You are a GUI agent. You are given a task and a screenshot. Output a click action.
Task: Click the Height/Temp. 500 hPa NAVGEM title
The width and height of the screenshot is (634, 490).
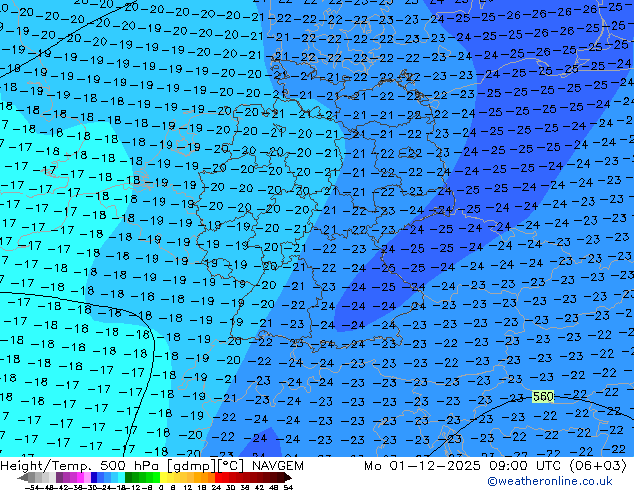152,466
